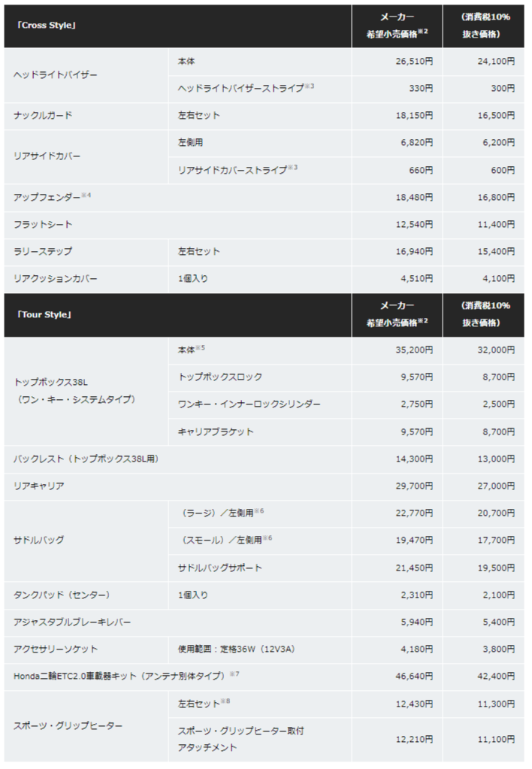The width and height of the screenshot is (532, 769).
Task: Click the トップボックスロック sub-item
Action: (220, 377)
